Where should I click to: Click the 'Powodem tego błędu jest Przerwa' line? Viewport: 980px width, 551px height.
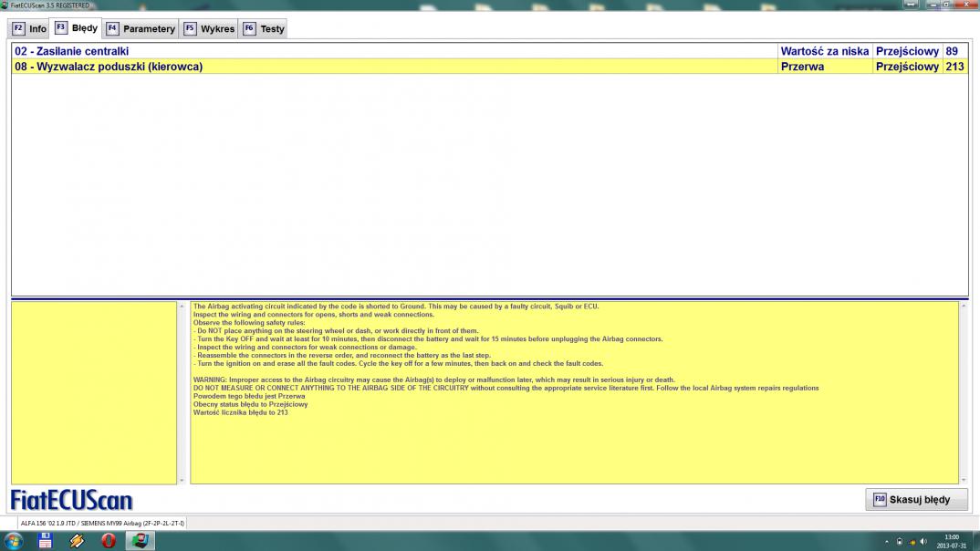click(249, 396)
